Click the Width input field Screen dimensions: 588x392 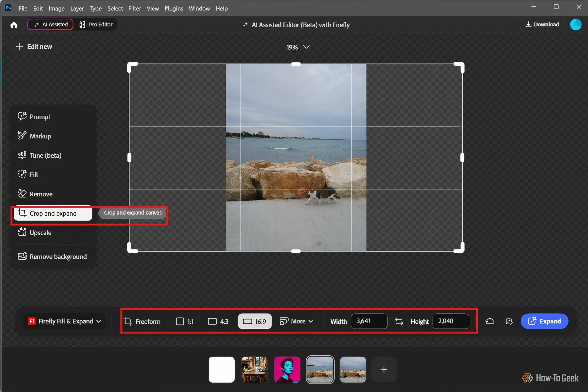369,321
